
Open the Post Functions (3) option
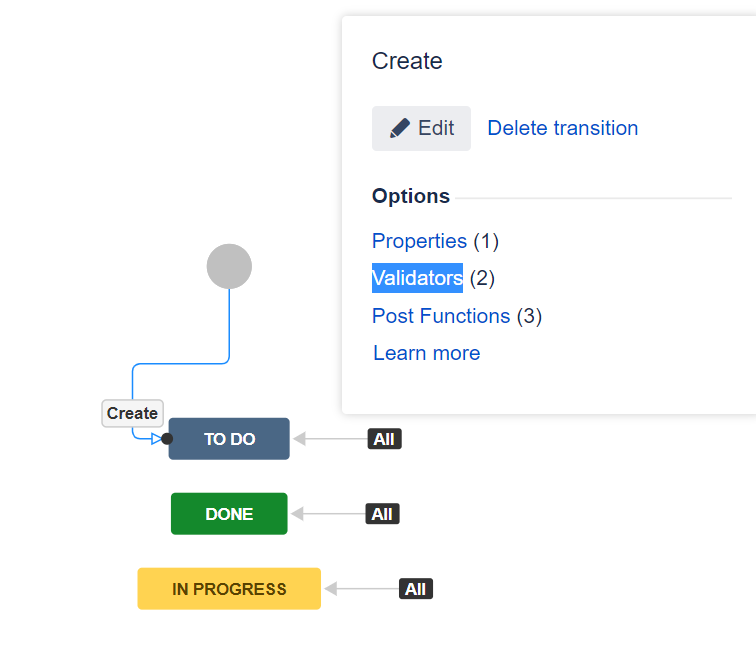(x=457, y=316)
